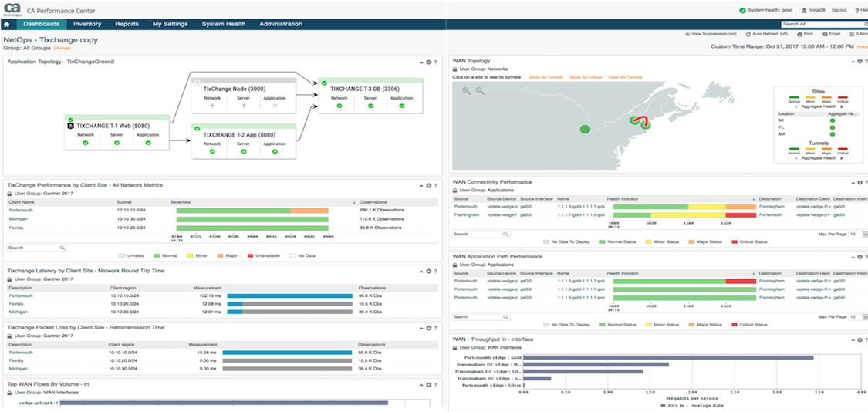
Task: Open TIXCHANGE T-1 Web (8080) topology node
Action: 118,133
